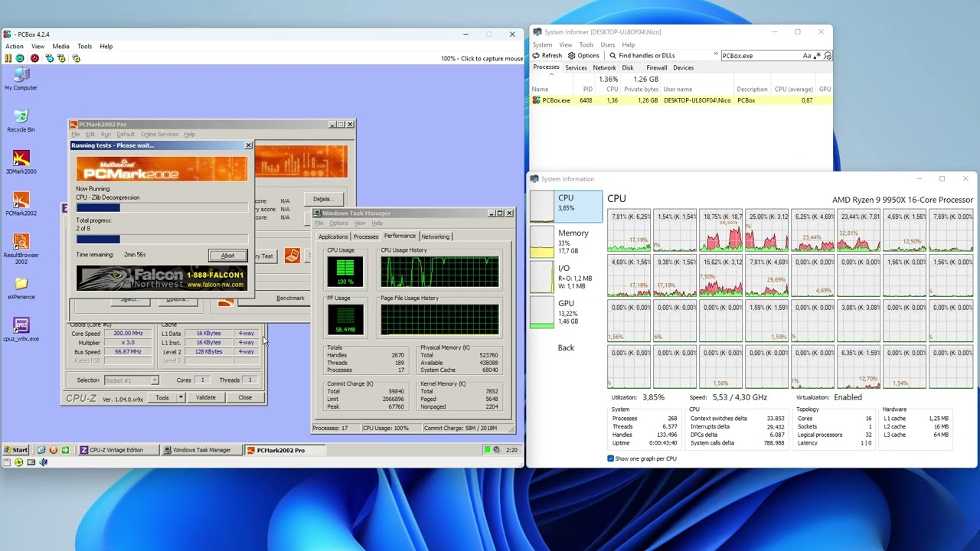Viewport: 980px width, 551px height.
Task: Switch to Windows Task Manager taskbar button
Action: coord(201,450)
